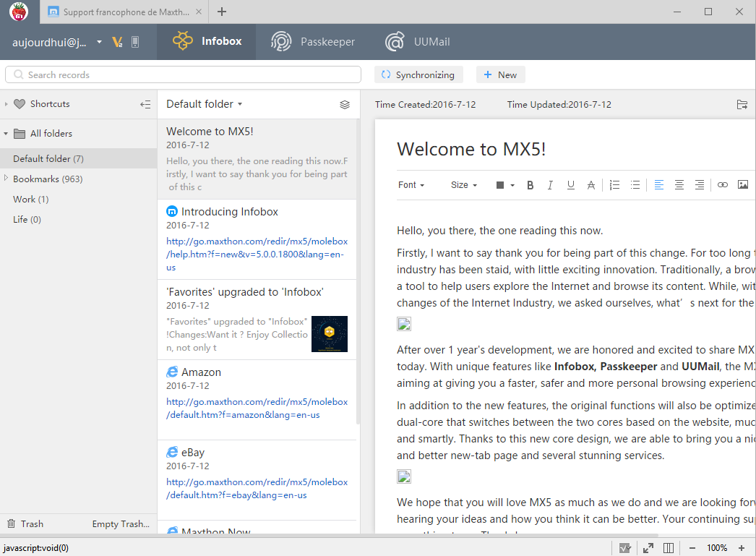The width and height of the screenshot is (756, 556).
Task: Insert an image into the note
Action: (743, 184)
